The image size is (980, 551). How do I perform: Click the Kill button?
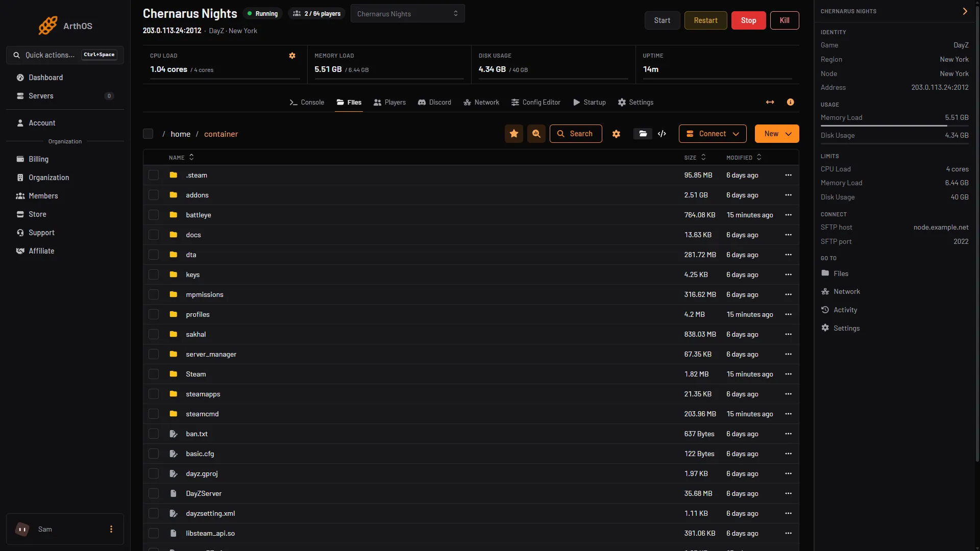[785, 20]
